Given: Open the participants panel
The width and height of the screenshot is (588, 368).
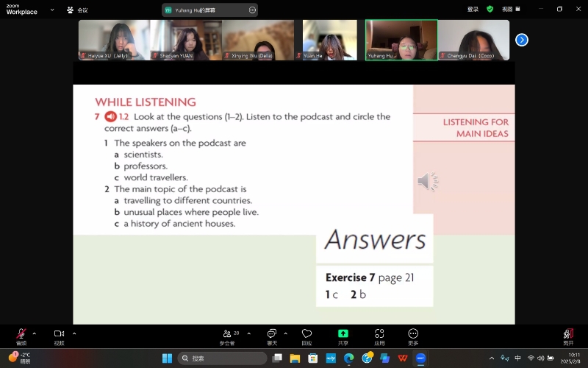Looking at the screenshot, I should point(227,334).
